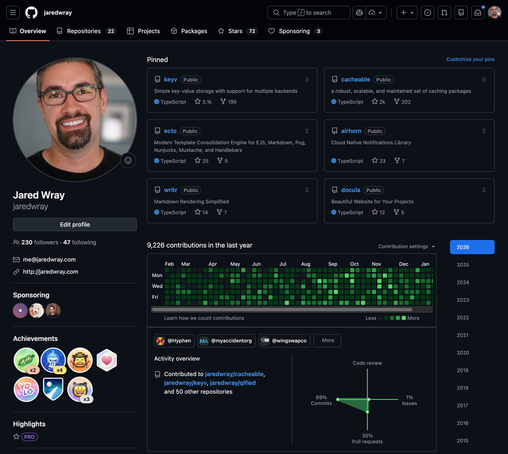Click the More organizations button
The image size is (508, 454).
coord(328,341)
